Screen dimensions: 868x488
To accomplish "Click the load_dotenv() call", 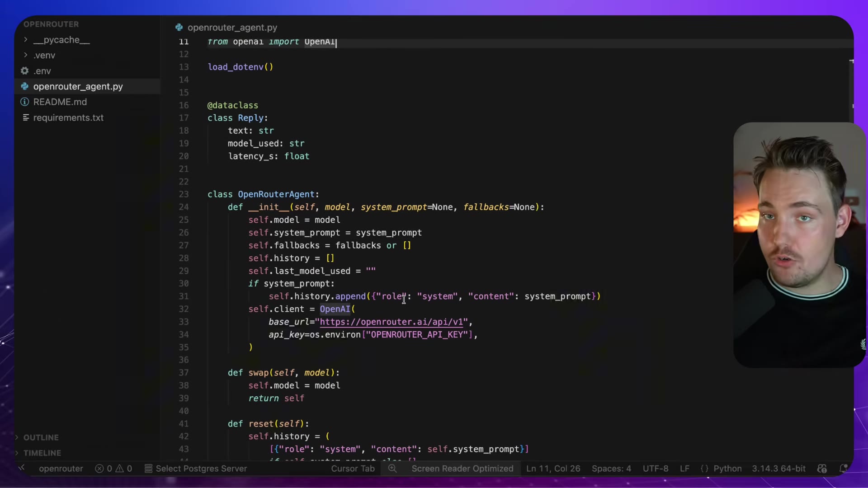I will [241, 67].
